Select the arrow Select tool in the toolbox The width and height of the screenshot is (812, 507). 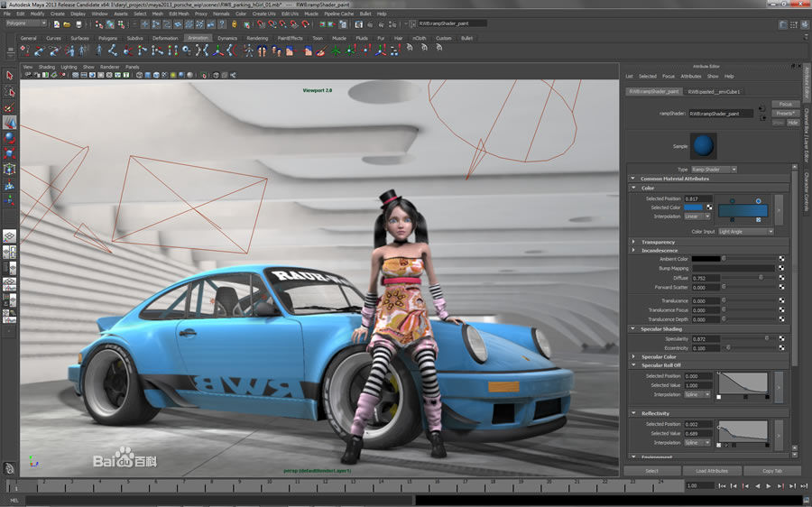(x=9, y=76)
